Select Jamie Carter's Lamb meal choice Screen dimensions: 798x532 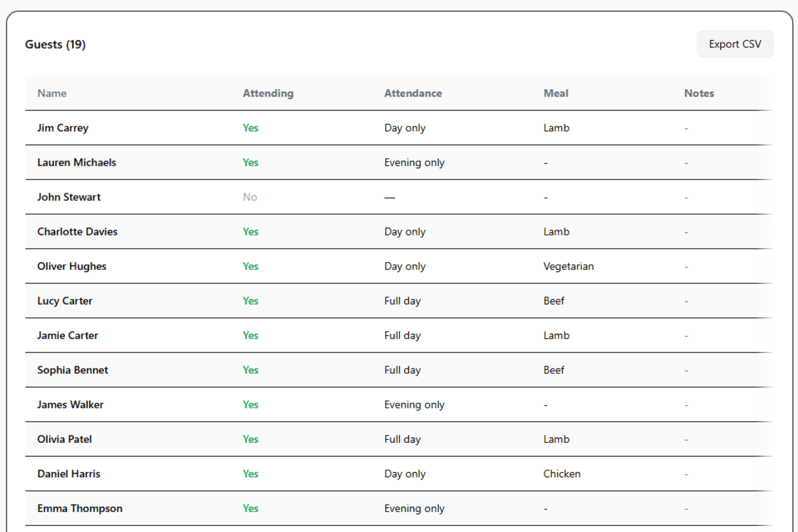click(555, 335)
